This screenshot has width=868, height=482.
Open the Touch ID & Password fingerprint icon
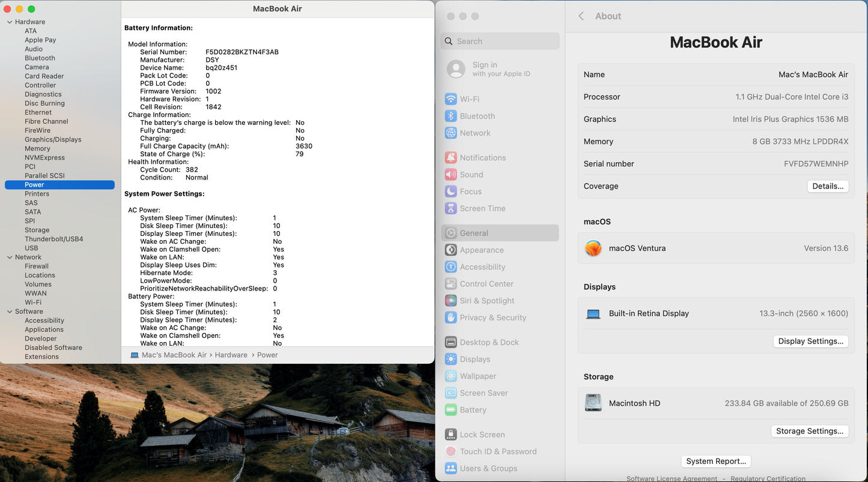coord(451,451)
